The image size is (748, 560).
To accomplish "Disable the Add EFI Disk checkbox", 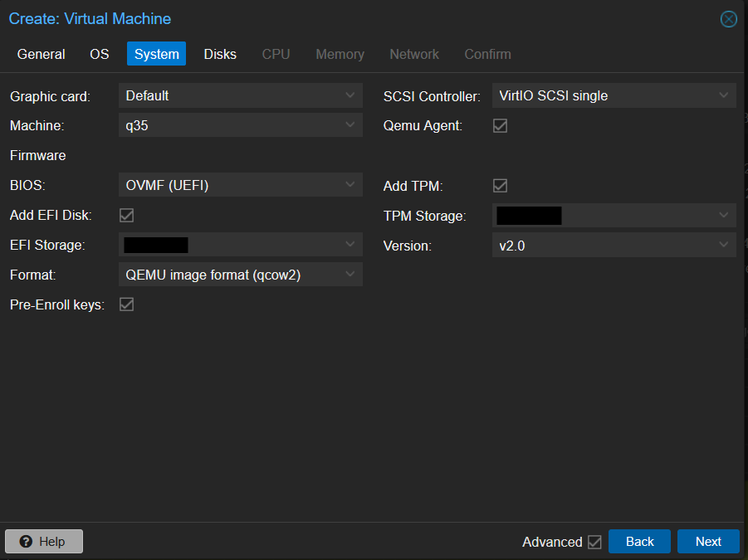I will [126, 216].
